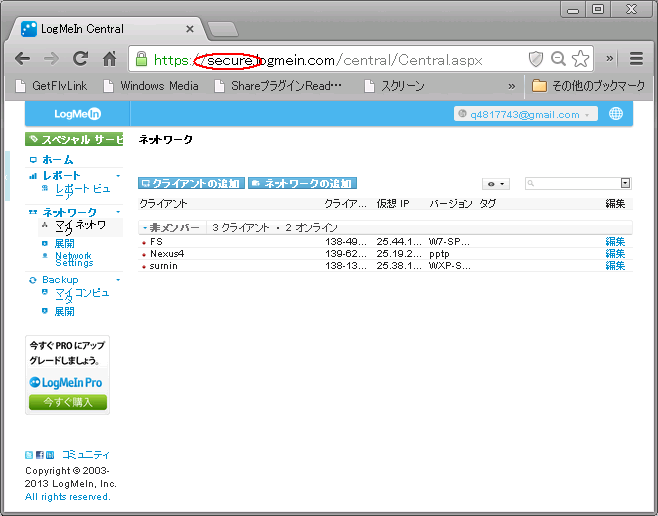
Task: Close the LogMeIn Central tab
Action: (x=190, y=29)
